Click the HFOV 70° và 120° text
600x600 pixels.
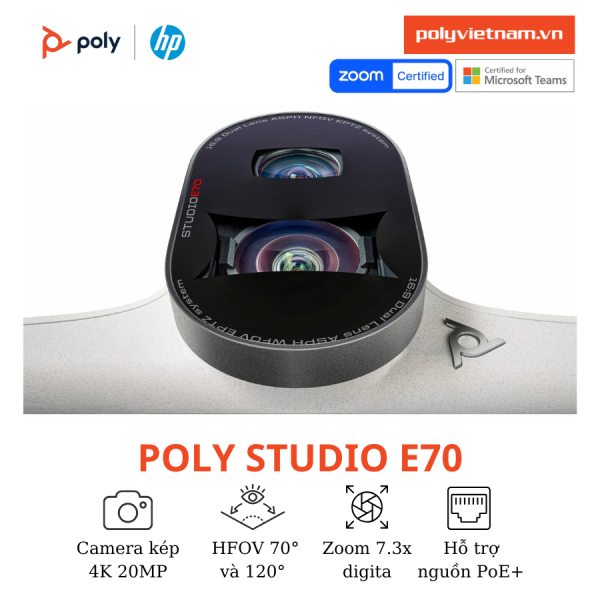click(x=255, y=559)
